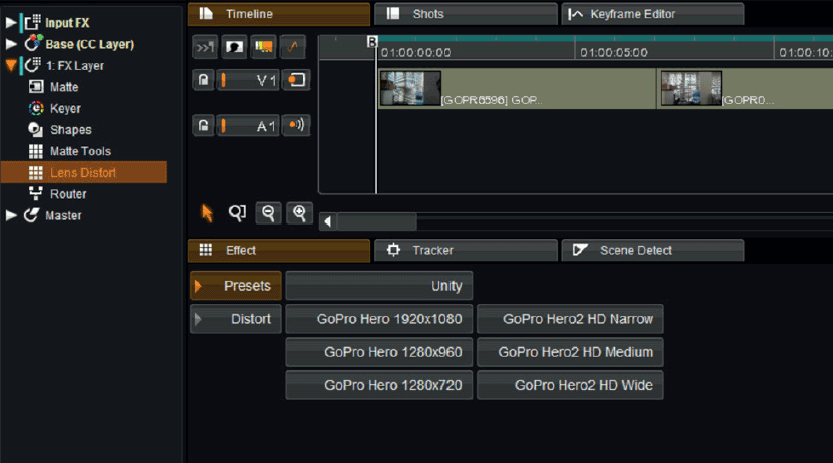Select the Shapes item icon
Image resolution: width=833 pixels, height=463 pixels.
(36, 130)
